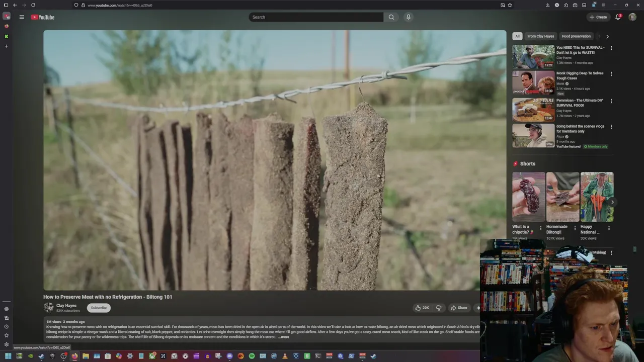This screenshot has height=362, width=644.
Task: Open Spotify from the taskbar
Action: click(x=252, y=356)
